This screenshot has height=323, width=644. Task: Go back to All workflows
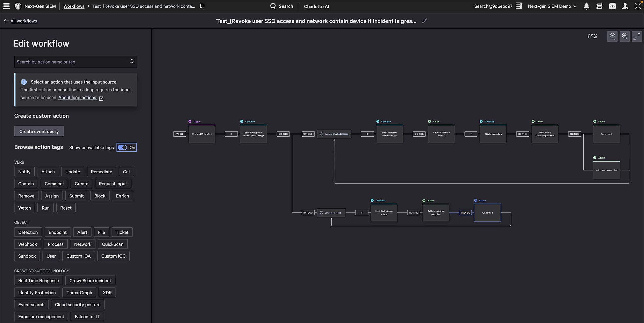click(23, 21)
